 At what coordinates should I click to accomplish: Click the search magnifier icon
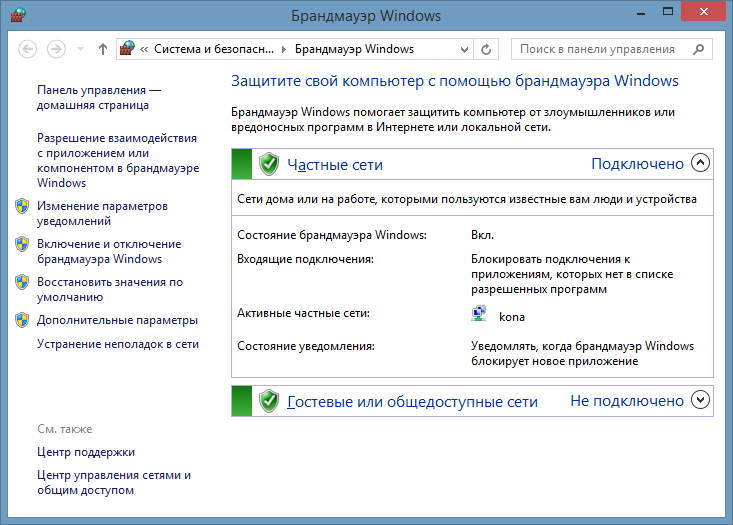click(698, 49)
